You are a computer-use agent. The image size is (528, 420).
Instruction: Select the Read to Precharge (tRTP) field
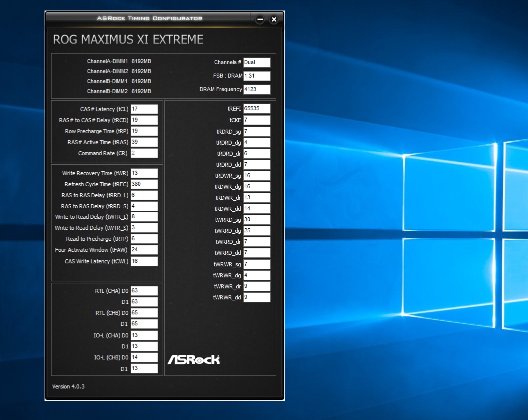(x=144, y=238)
